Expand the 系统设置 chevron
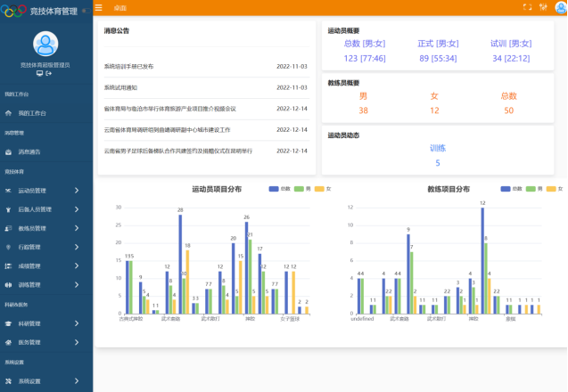 point(77,380)
